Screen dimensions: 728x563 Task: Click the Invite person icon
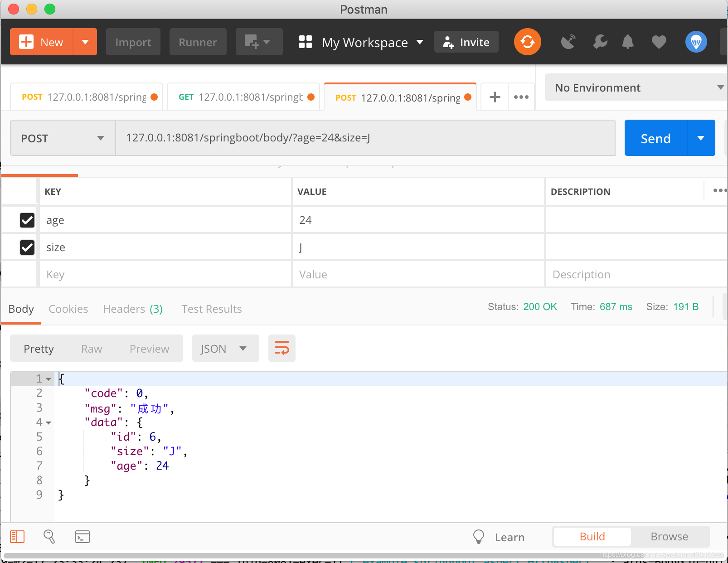pyautogui.click(x=448, y=42)
